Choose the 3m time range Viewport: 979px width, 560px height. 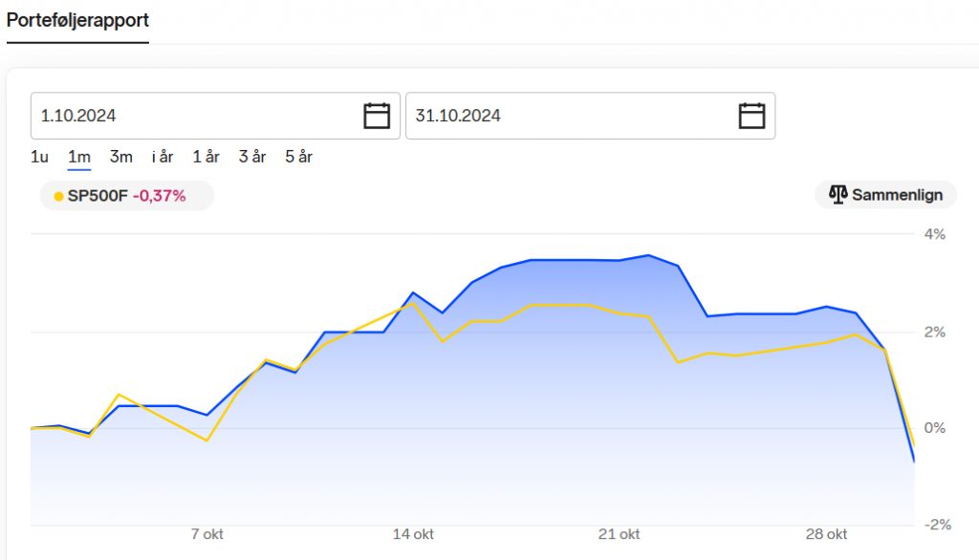[121, 157]
